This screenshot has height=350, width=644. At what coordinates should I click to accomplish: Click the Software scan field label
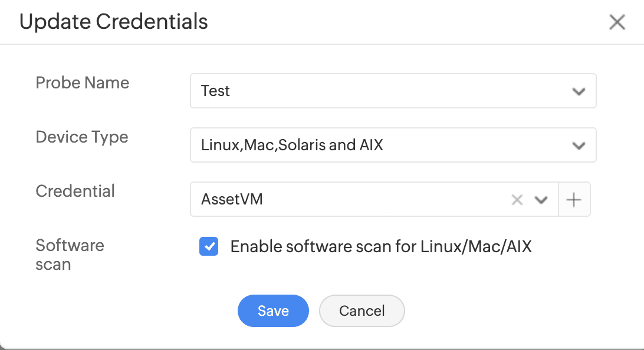[x=69, y=255]
